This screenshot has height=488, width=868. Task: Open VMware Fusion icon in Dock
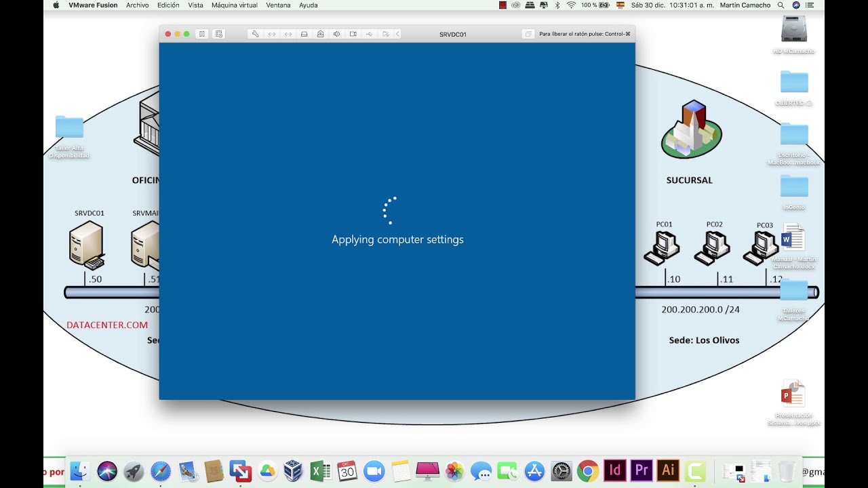(241, 470)
